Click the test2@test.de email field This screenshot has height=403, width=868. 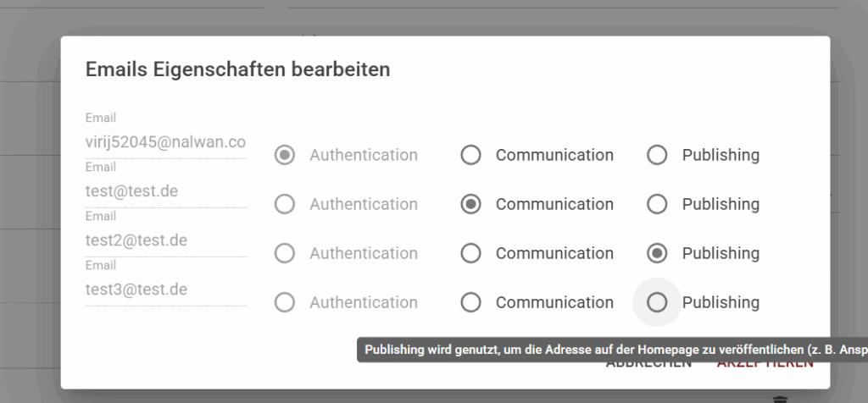click(166, 240)
